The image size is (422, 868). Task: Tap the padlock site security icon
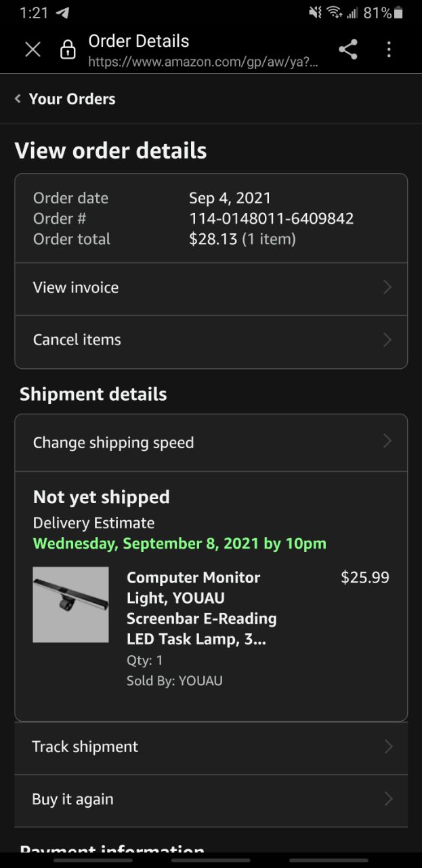[68, 50]
